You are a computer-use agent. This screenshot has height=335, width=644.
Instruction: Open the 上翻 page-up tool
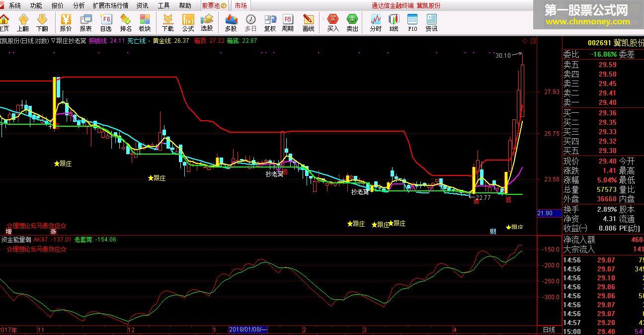tap(23, 22)
